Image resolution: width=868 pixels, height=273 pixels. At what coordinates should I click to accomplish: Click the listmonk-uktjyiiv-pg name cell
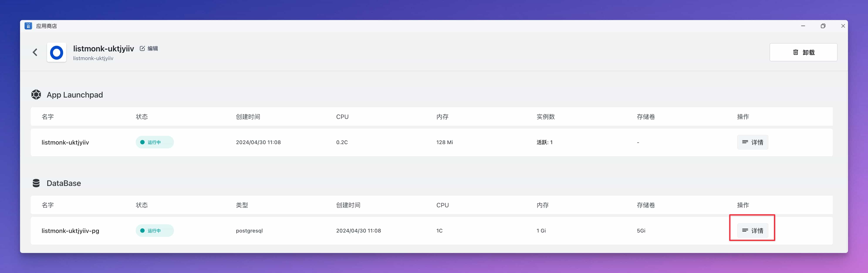70,231
